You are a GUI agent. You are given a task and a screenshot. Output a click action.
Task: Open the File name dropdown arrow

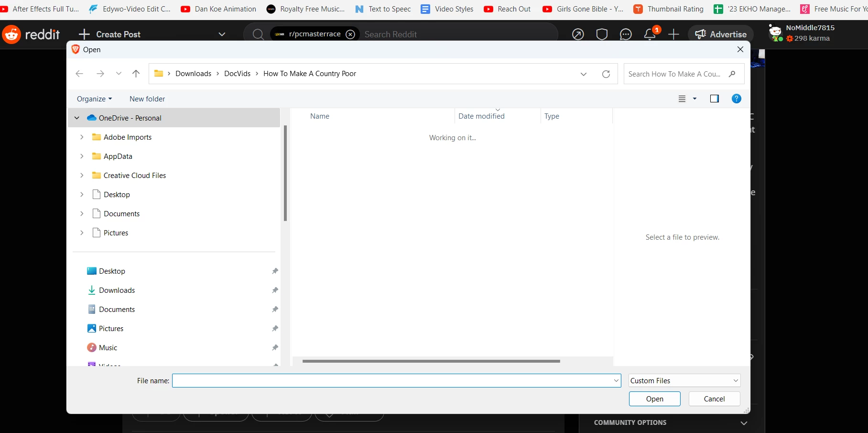pyautogui.click(x=616, y=381)
